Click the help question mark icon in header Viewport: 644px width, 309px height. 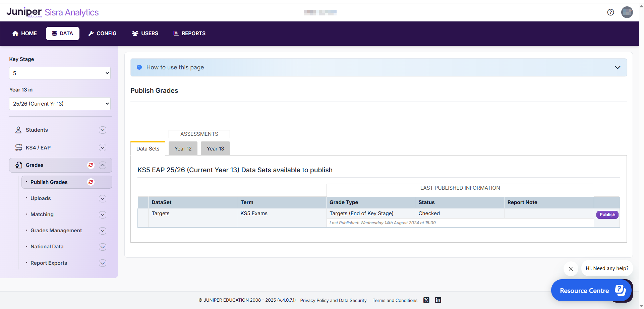[610, 12]
